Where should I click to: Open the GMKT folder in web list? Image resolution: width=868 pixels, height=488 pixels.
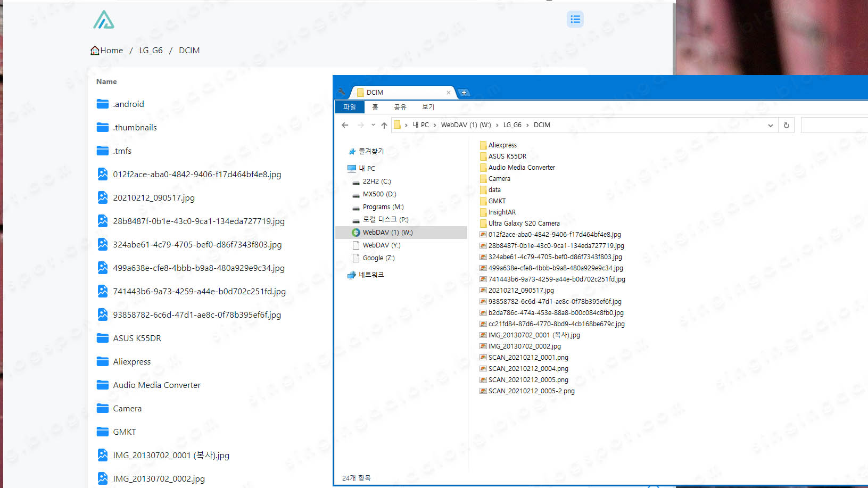click(x=125, y=432)
